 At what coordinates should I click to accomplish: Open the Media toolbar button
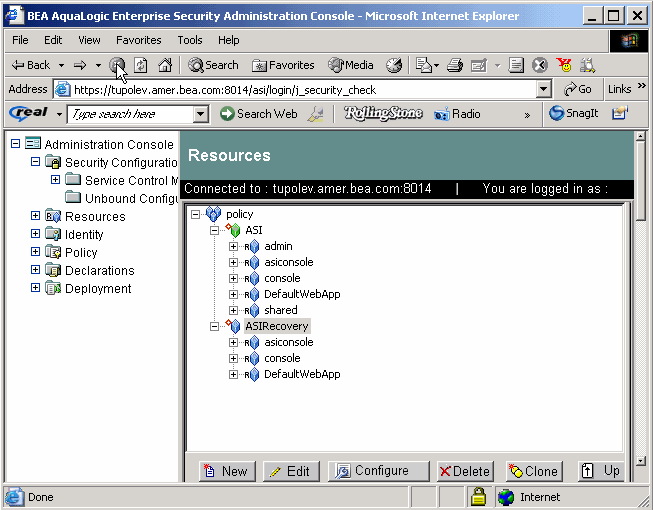pyautogui.click(x=351, y=65)
